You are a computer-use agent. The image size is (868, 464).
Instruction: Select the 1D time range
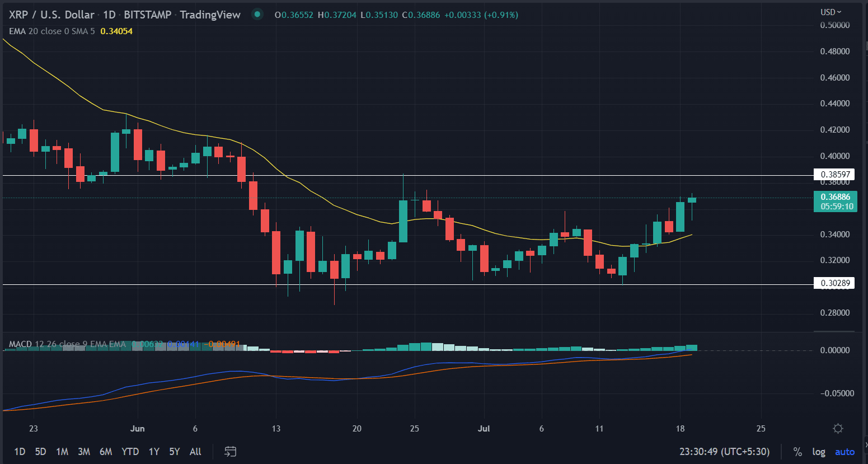pos(20,452)
